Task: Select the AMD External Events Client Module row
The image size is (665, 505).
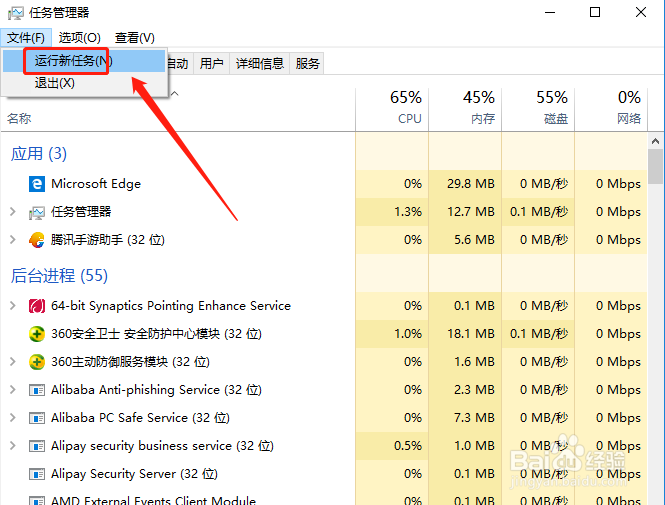Action: point(324,498)
